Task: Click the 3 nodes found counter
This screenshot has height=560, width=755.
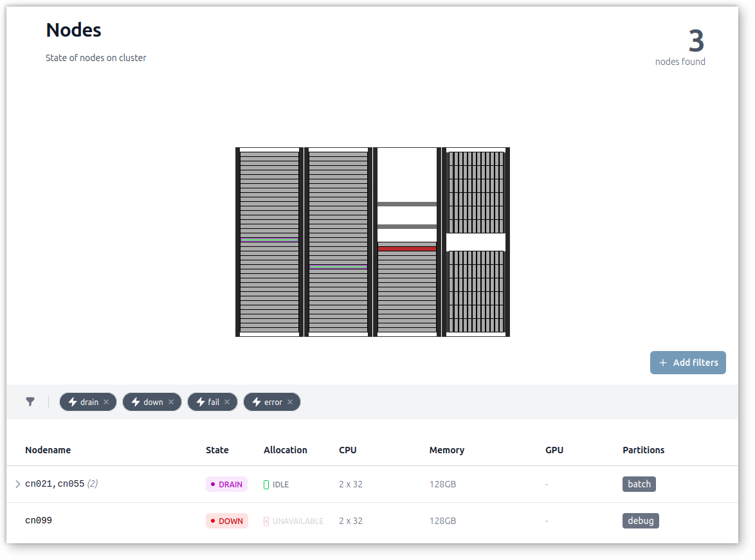Action: pyautogui.click(x=680, y=47)
